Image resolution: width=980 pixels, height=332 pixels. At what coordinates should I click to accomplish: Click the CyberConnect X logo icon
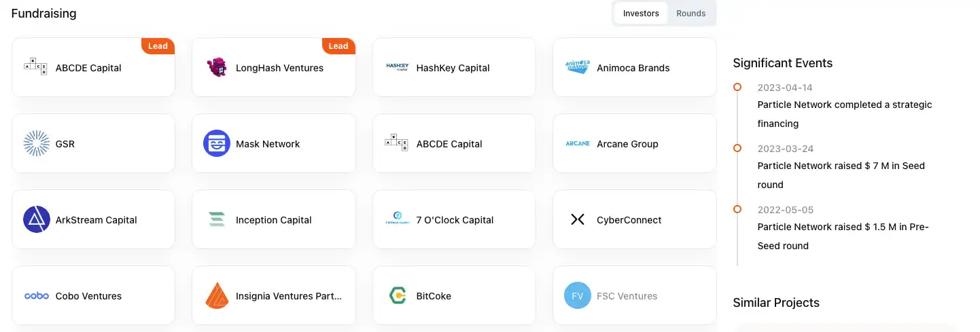click(578, 220)
